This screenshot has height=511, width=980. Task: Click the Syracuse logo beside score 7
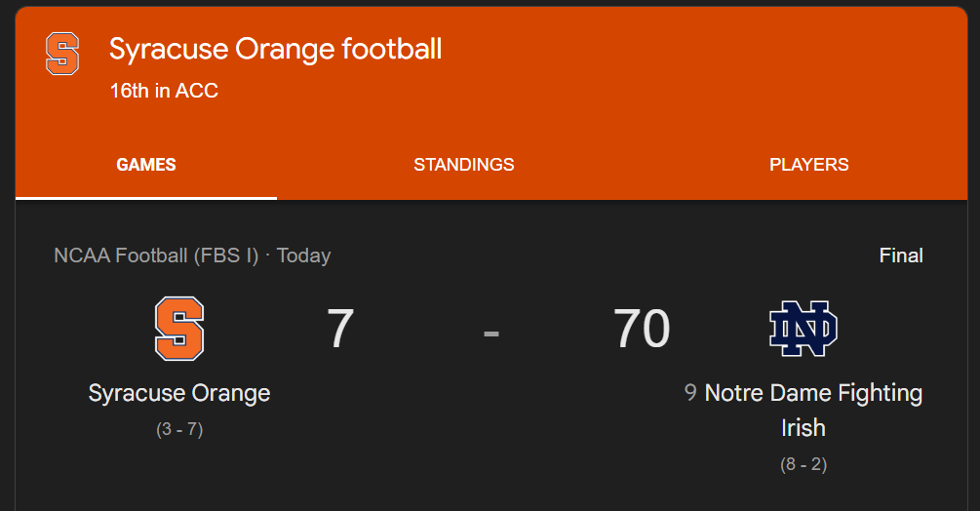[179, 329]
